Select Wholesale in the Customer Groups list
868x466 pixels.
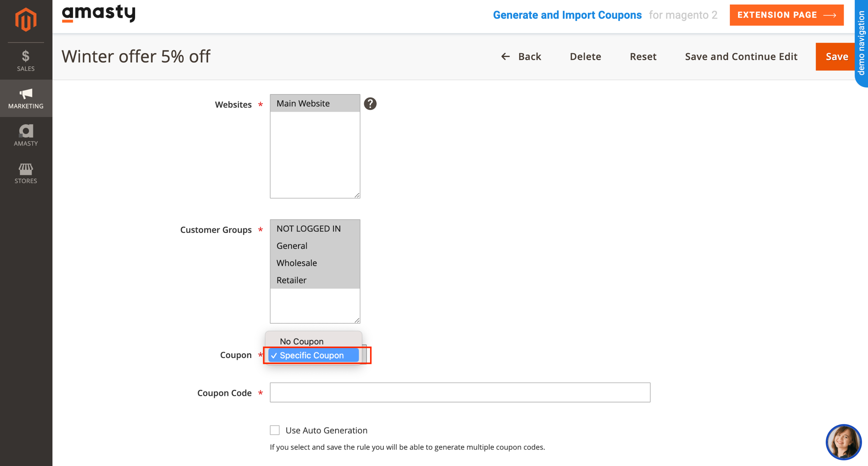(297, 263)
